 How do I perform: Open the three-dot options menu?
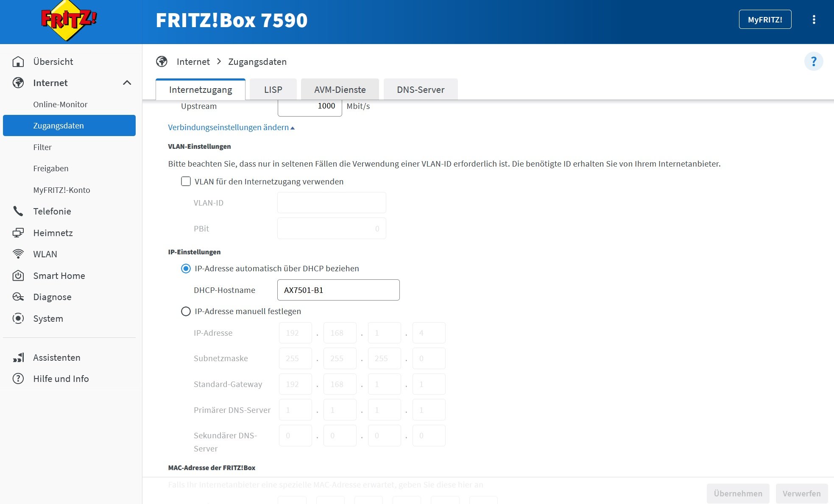pyautogui.click(x=814, y=19)
